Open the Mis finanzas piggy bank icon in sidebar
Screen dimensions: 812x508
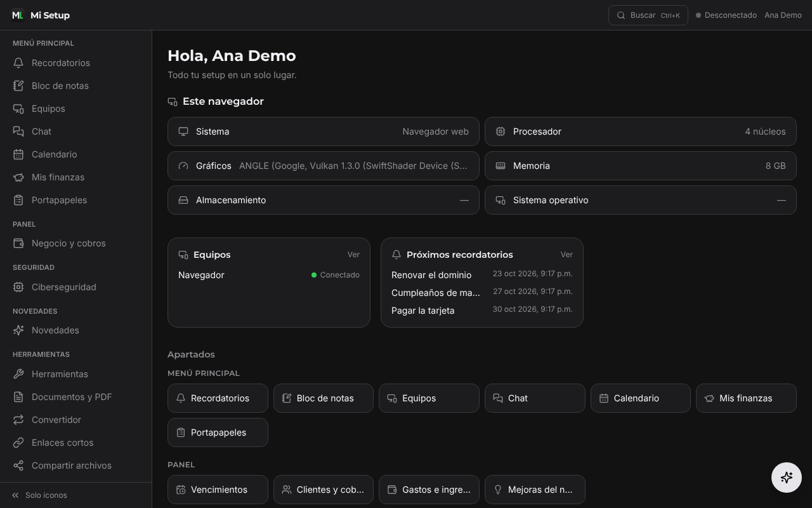[x=18, y=177]
